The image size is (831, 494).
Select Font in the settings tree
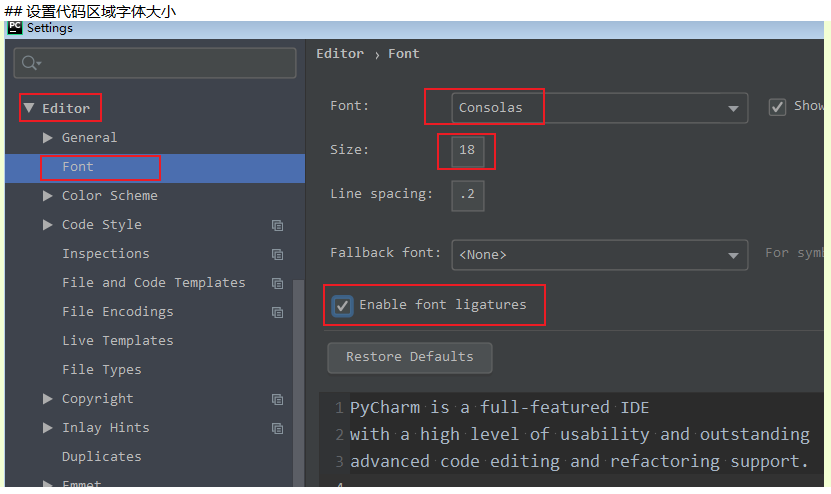(x=78, y=167)
